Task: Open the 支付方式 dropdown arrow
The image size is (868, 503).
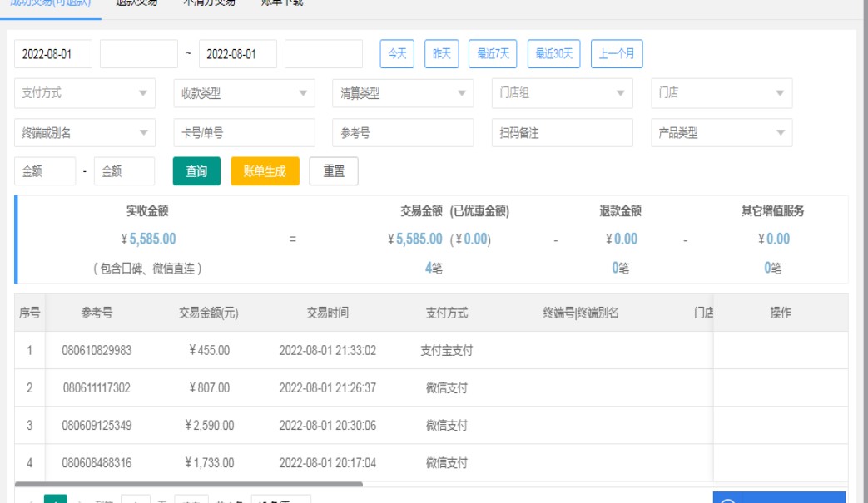Action: pos(143,94)
